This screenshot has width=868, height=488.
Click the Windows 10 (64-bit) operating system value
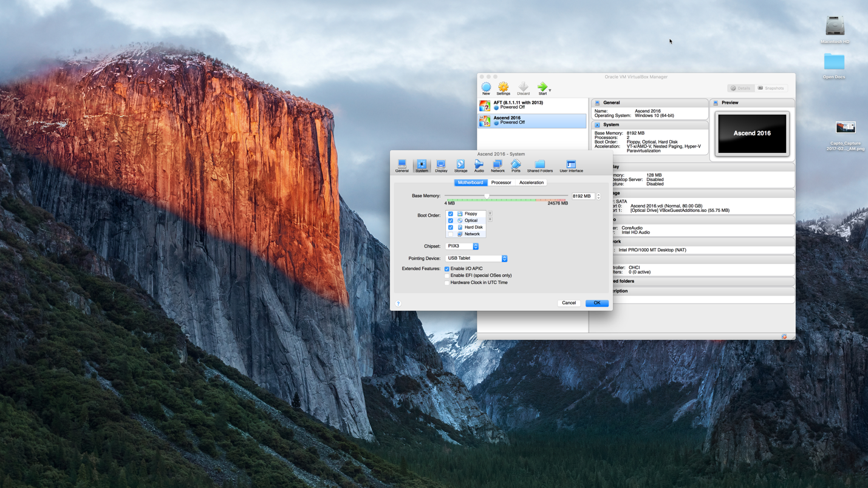654,115
